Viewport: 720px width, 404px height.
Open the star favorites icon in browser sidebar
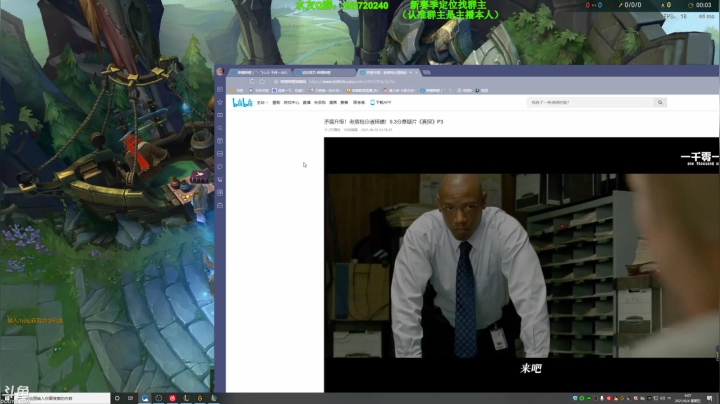pos(220,102)
